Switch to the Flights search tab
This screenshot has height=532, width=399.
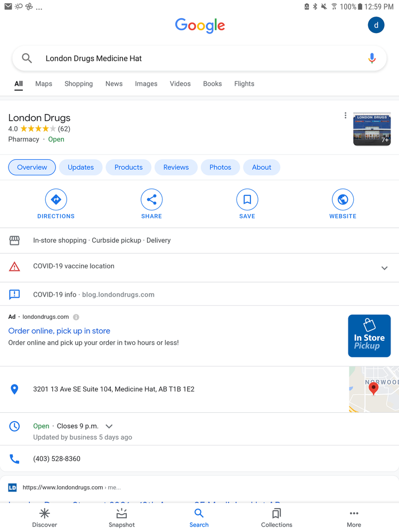(245, 84)
